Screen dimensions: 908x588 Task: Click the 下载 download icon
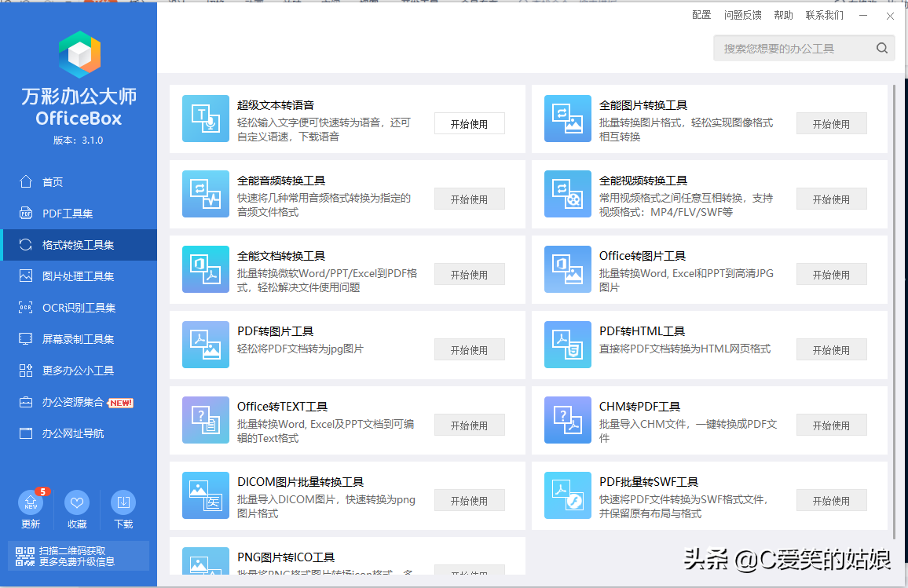(123, 502)
